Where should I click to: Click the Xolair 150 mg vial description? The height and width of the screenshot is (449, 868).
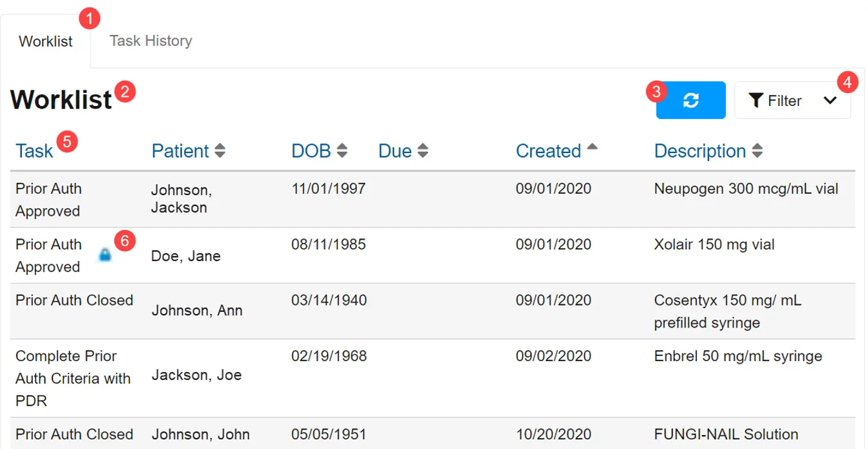[x=714, y=245]
